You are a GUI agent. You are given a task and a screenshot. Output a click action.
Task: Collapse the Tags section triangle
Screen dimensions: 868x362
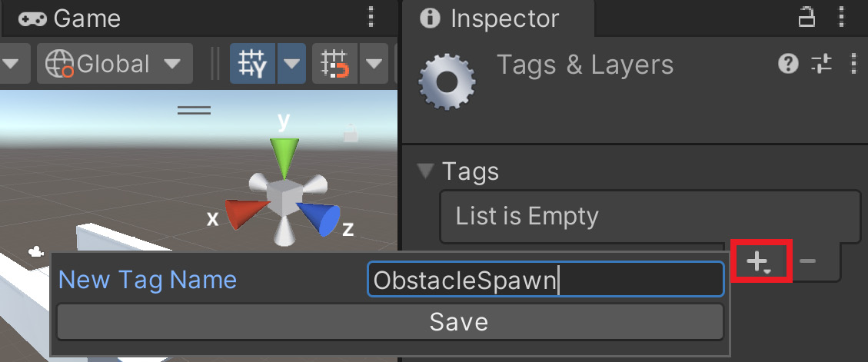pyautogui.click(x=426, y=171)
